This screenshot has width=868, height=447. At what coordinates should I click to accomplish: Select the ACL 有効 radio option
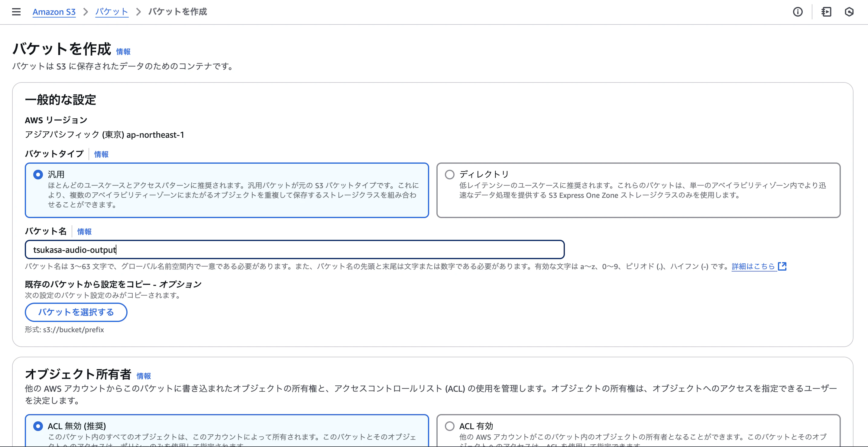point(449,426)
